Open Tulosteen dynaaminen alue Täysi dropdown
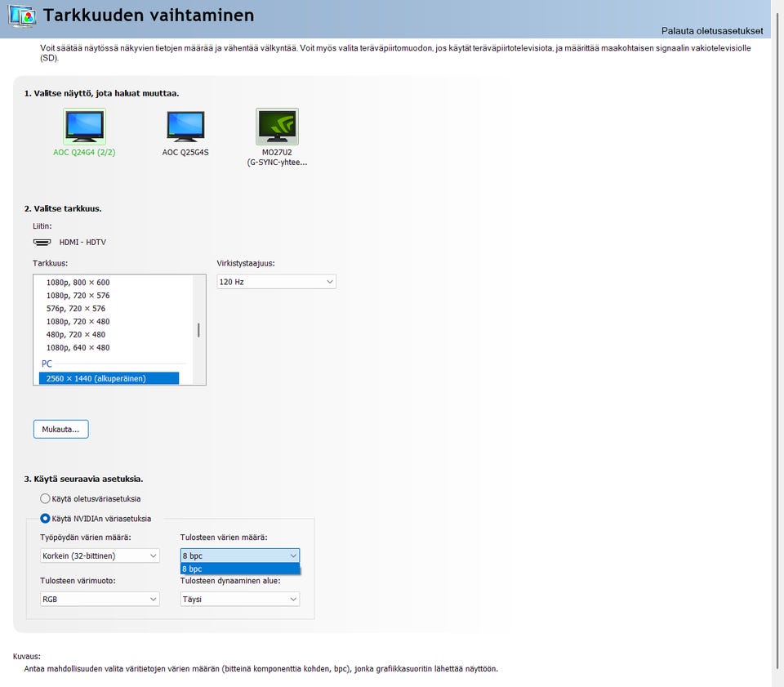 point(240,599)
